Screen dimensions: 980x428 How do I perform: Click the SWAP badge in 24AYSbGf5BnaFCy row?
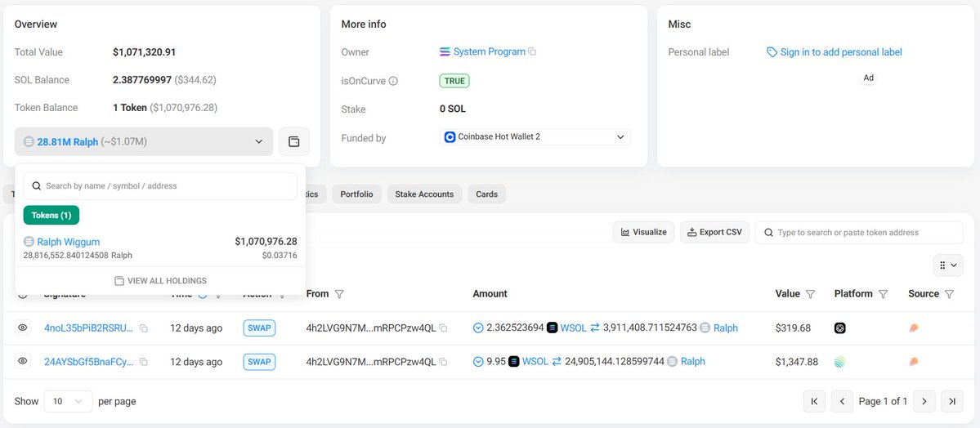[259, 362]
